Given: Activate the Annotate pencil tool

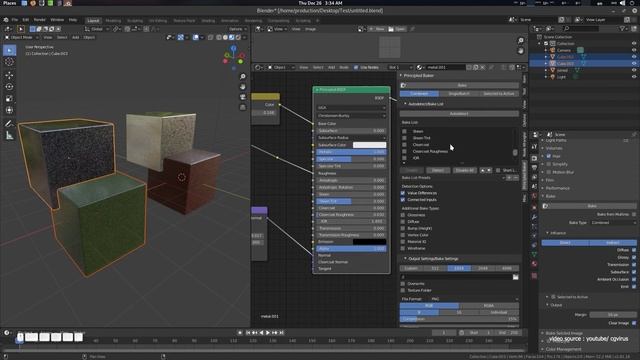Looking at the screenshot, I should point(9,124).
